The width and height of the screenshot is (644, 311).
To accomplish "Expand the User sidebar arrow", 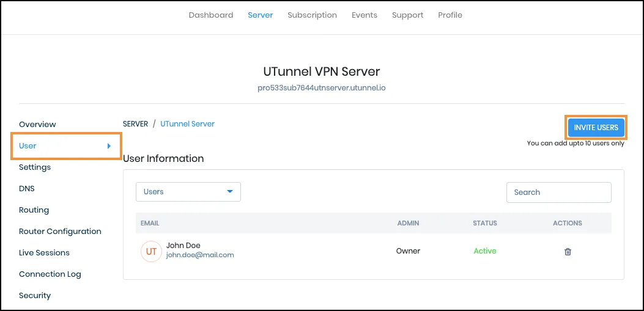I will coord(109,145).
